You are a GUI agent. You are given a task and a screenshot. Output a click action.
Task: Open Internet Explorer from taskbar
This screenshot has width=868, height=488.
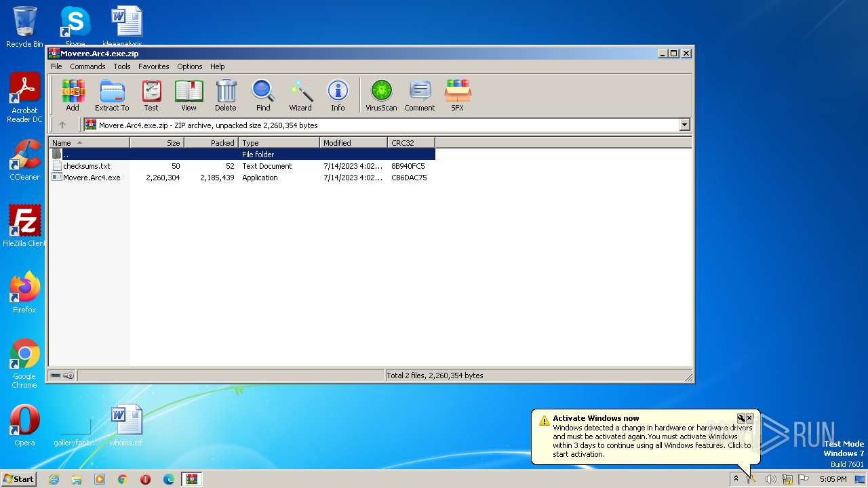tap(54, 479)
